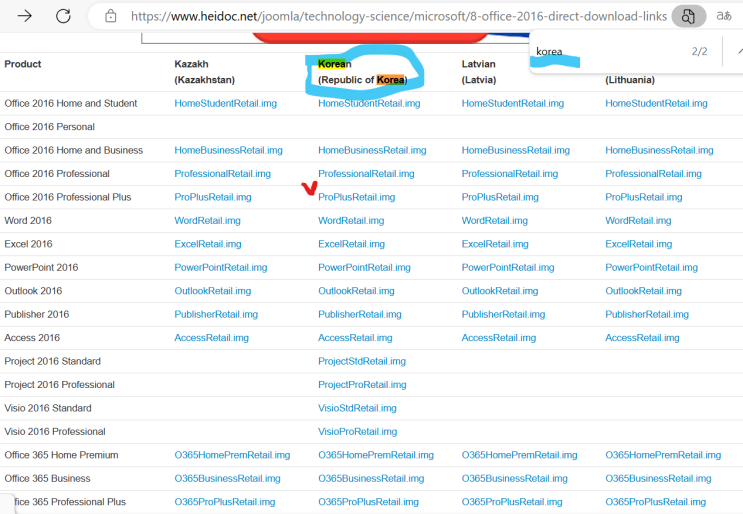The height and width of the screenshot is (514, 743).
Task: Open Korean OutlookRetail.img link
Action: [x=356, y=291]
